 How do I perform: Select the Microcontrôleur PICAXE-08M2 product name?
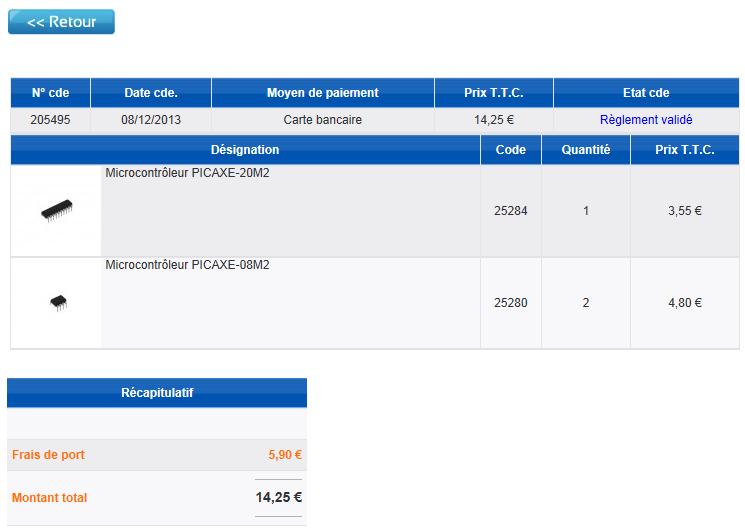pos(187,265)
